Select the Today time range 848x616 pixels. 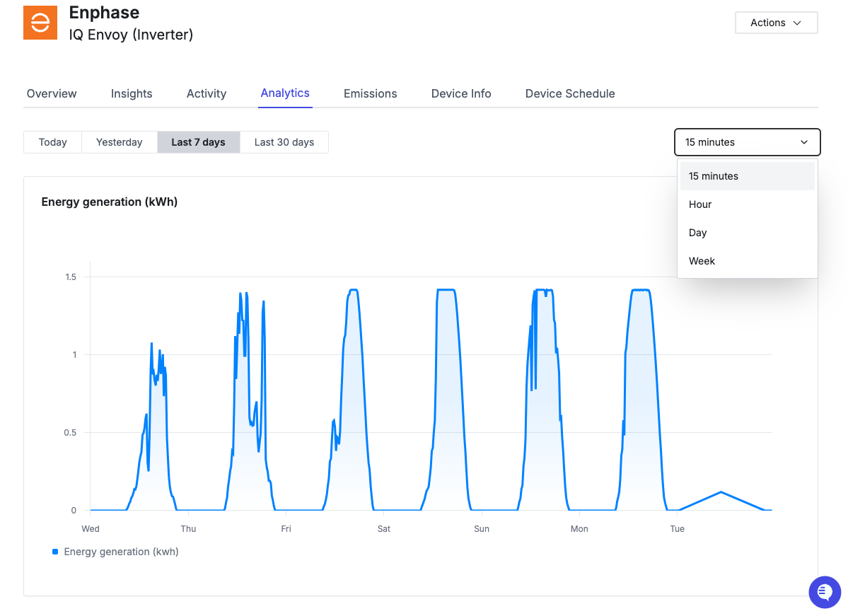point(52,142)
